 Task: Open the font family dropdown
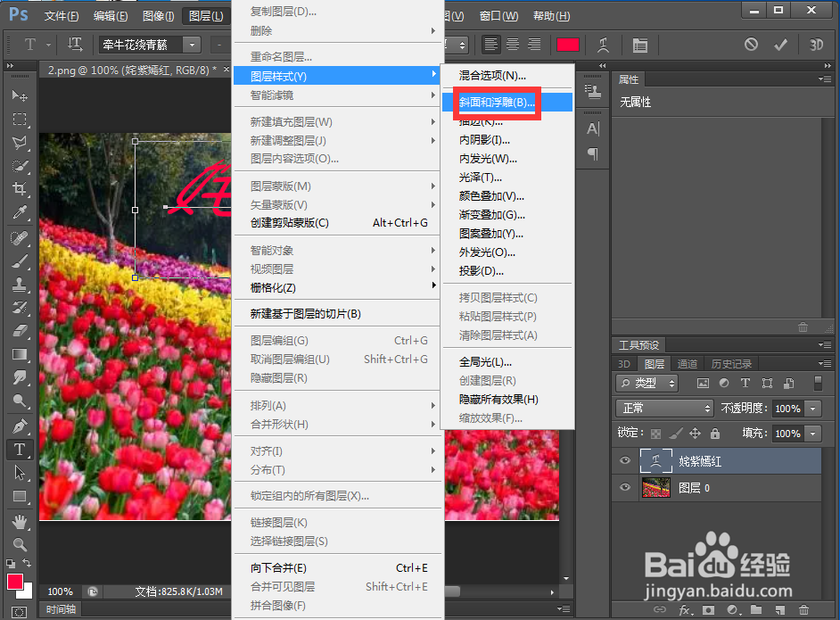[192, 45]
